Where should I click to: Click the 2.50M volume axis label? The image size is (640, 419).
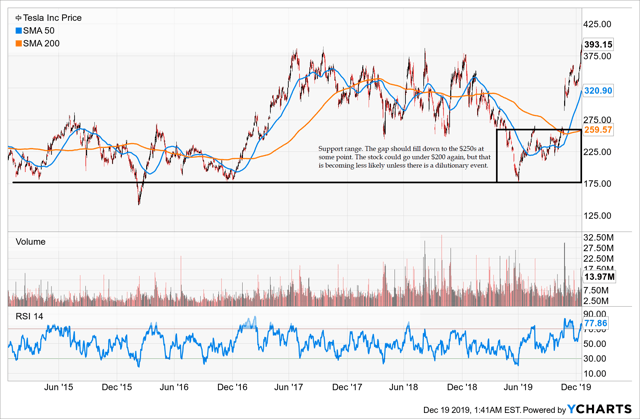point(596,301)
